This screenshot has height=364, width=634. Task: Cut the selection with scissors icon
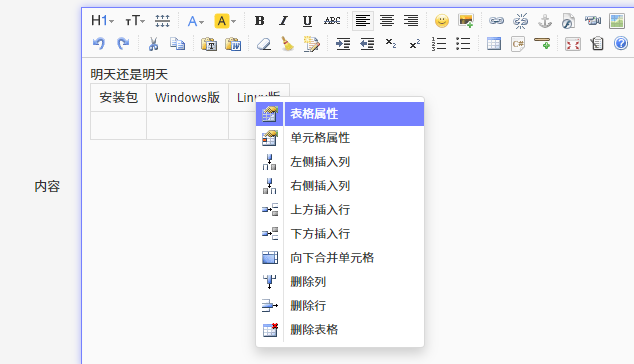pos(153,44)
